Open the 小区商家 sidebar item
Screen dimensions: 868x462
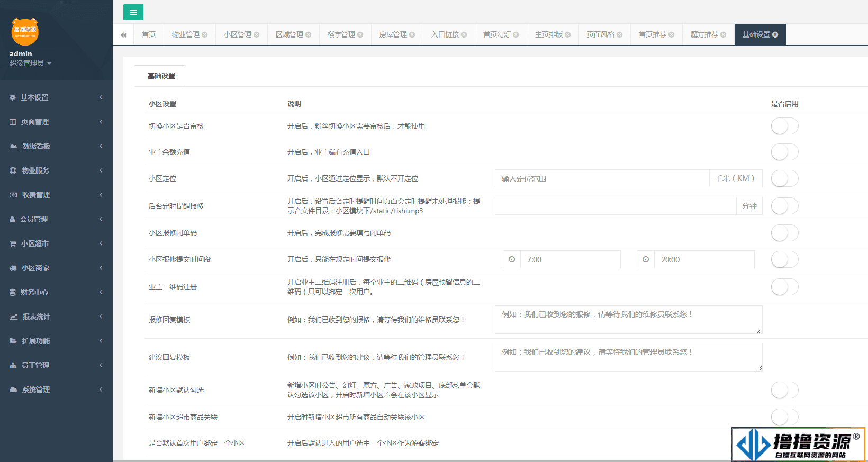56,268
